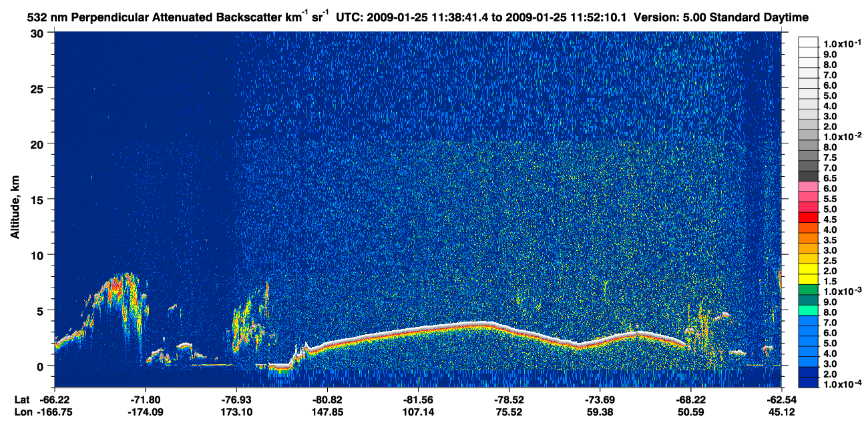Click the Lon row label
Viewport: 868px width, 445px height.
[23, 412]
